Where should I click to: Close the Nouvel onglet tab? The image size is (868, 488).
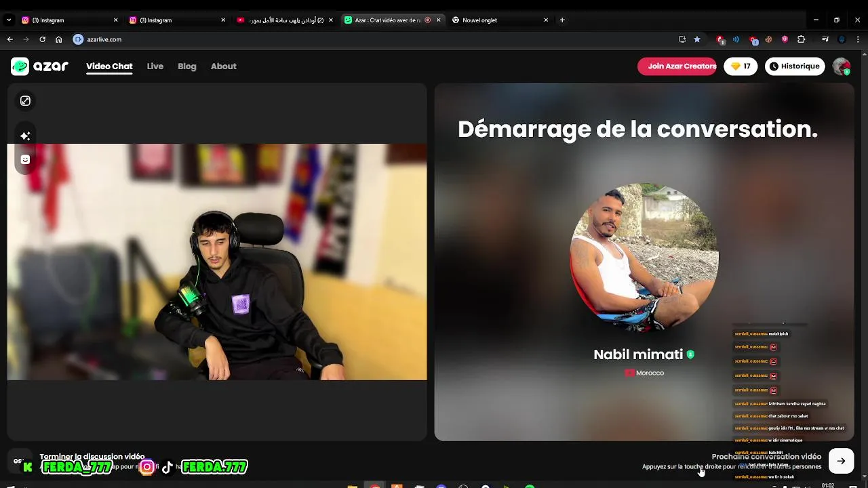click(x=546, y=20)
